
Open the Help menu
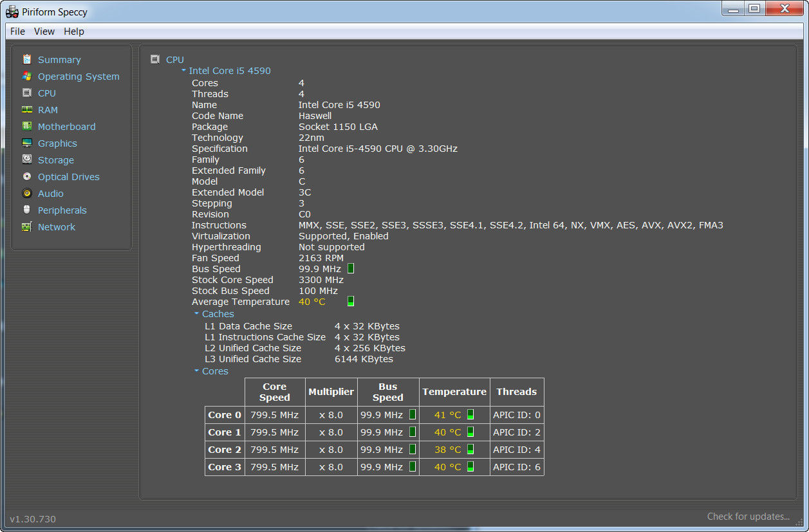click(74, 31)
